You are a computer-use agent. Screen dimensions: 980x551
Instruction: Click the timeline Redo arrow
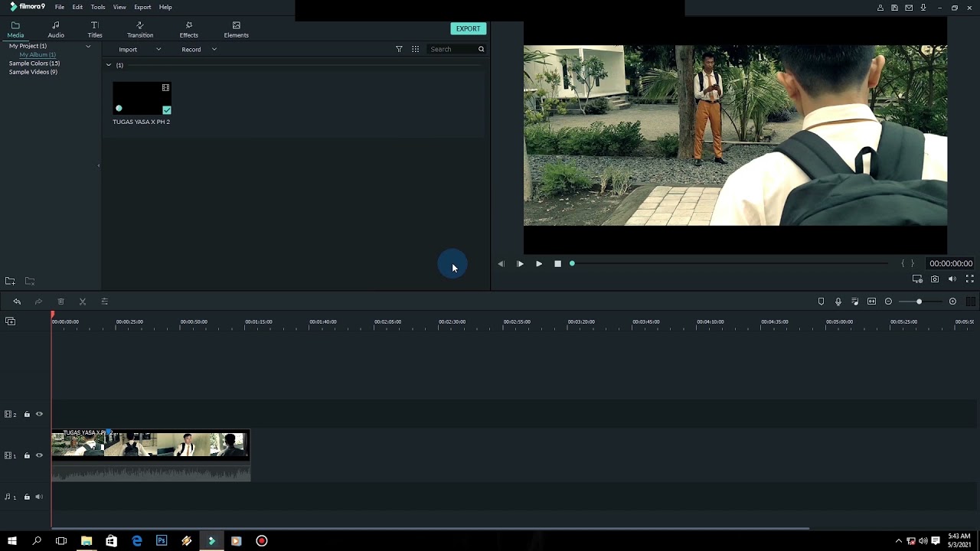coord(38,302)
